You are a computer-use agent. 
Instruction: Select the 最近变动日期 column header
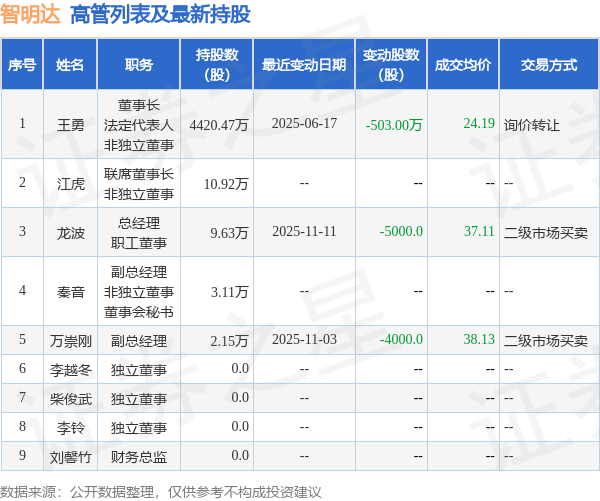tap(304, 65)
